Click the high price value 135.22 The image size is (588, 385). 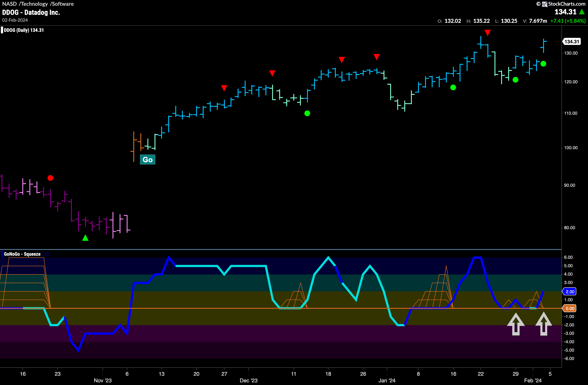point(481,21)
